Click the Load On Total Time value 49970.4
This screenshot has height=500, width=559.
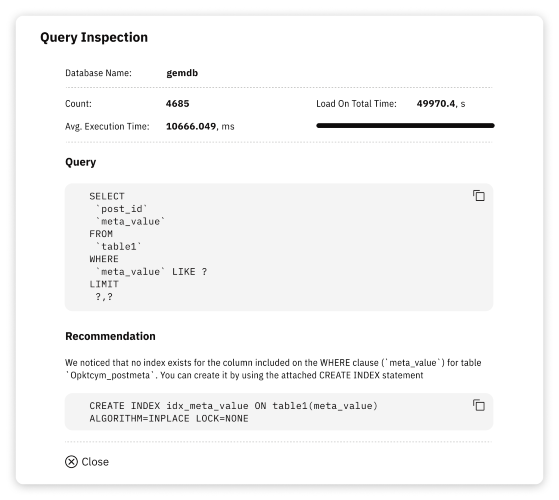436,104
